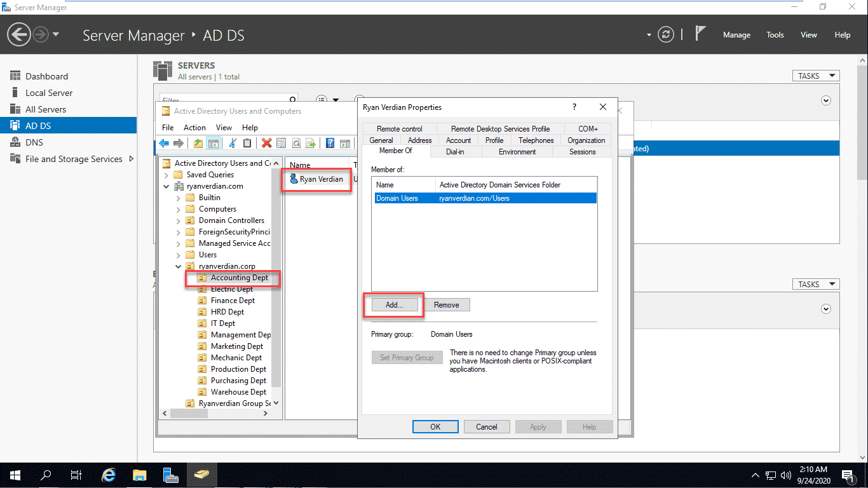Screen dimensions: 868x488
Task: Open the lower TASKS dropdown
Action: tap(816, 284)
